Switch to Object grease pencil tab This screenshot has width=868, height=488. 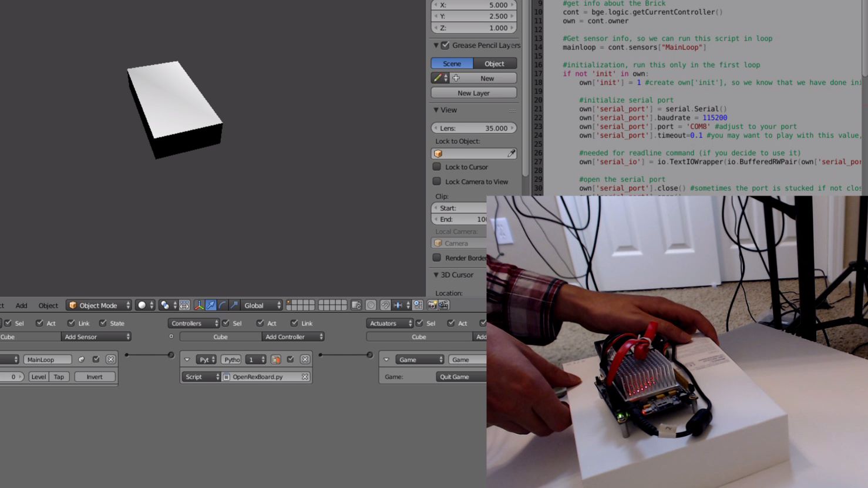494,63
